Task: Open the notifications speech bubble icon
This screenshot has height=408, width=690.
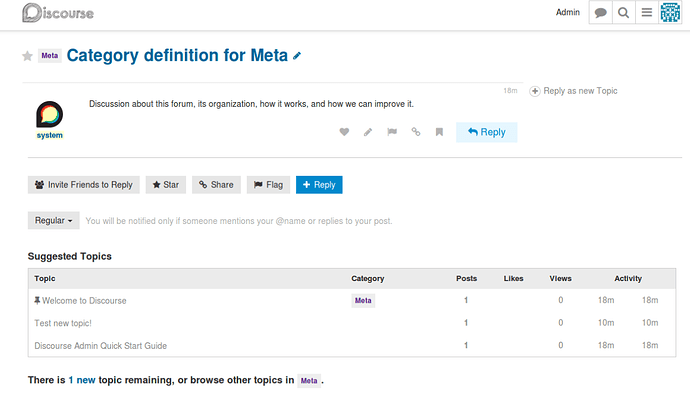Action: coord(600,13)
